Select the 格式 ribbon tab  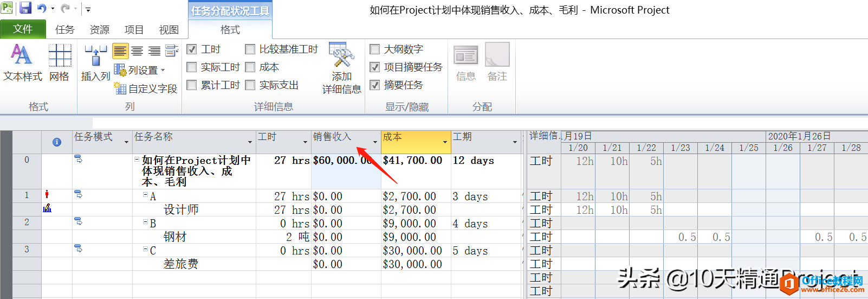(230, 30)
